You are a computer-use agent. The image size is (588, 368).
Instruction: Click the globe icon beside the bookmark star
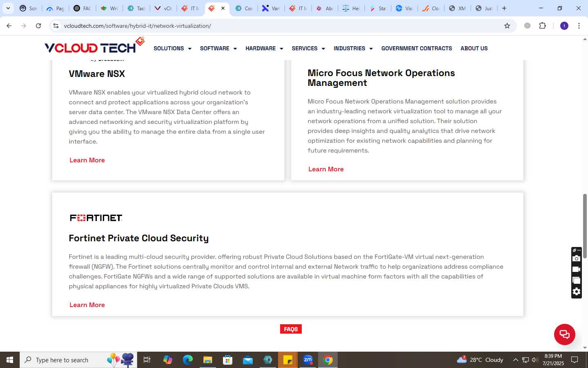pyautogui.click(x=528, y=26)
